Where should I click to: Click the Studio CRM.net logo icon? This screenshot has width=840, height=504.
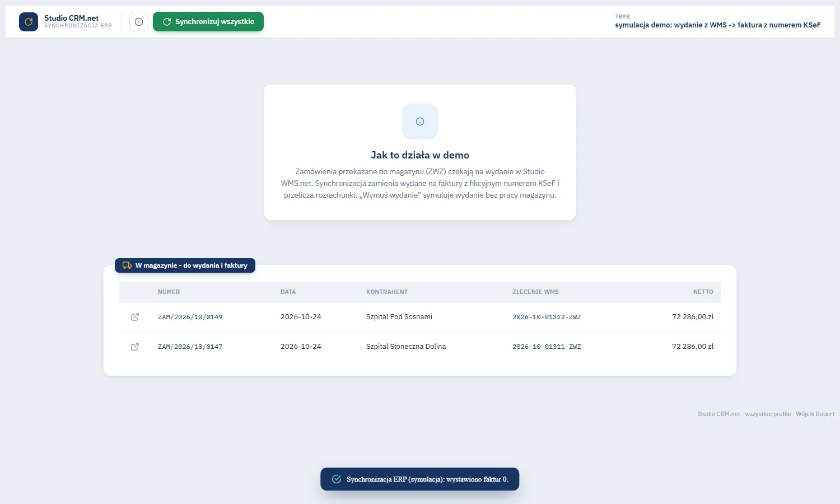click(29, 22)
